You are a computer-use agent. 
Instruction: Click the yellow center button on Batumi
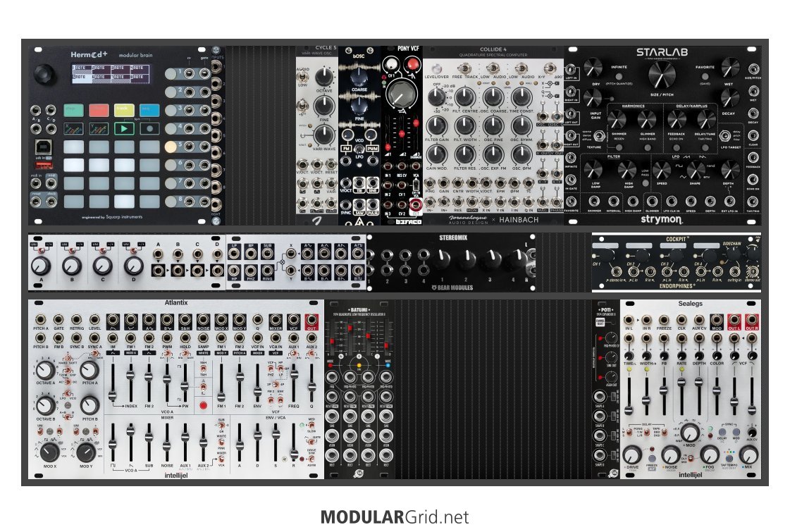click(x=359, y=365)
